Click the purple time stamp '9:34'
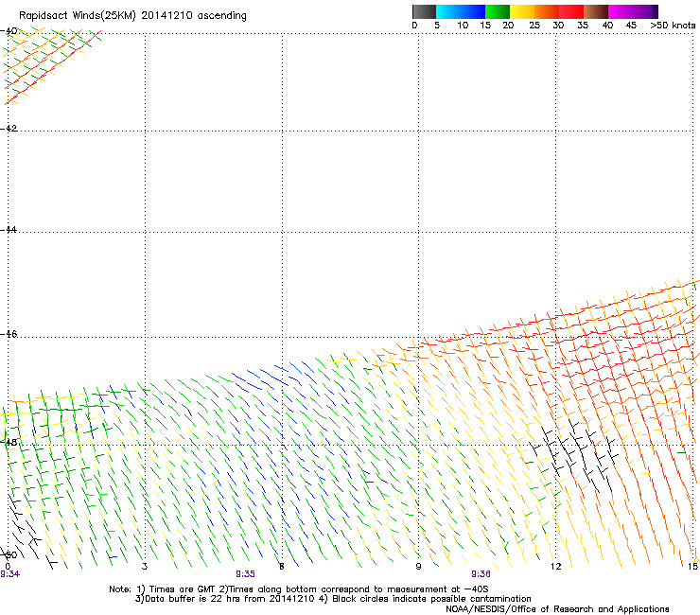Viewport: 700px width, 615px height. point(9,574)
